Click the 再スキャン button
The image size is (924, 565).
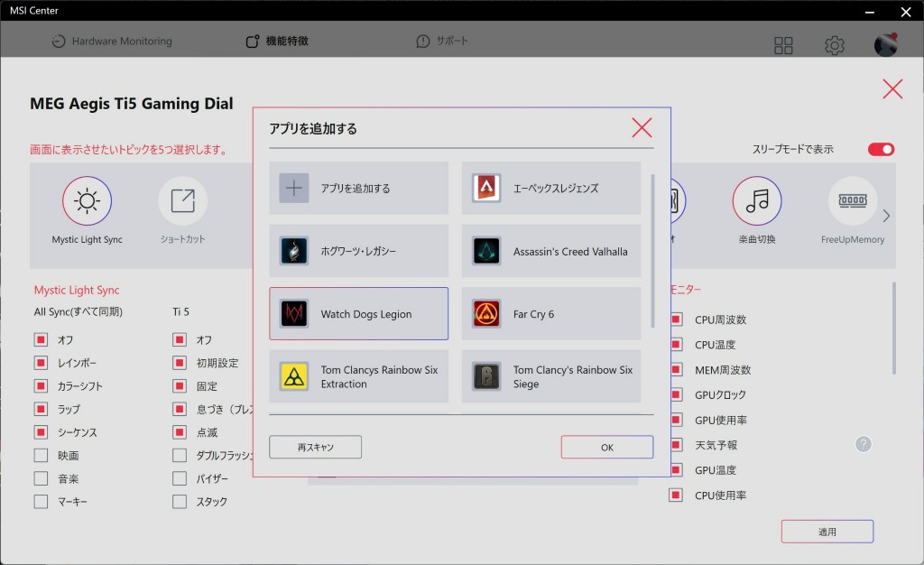point(315,447)
